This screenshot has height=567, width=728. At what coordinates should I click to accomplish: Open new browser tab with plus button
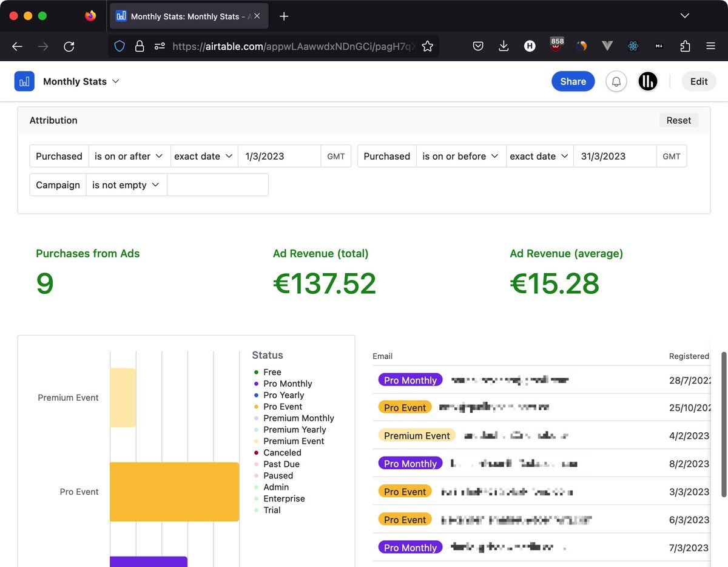coord(284,16)
